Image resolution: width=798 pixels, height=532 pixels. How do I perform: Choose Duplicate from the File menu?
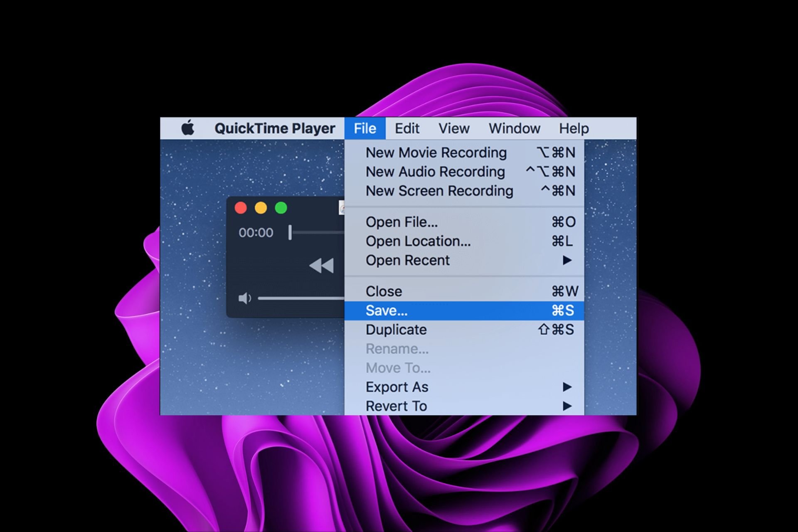coord(464,330)
